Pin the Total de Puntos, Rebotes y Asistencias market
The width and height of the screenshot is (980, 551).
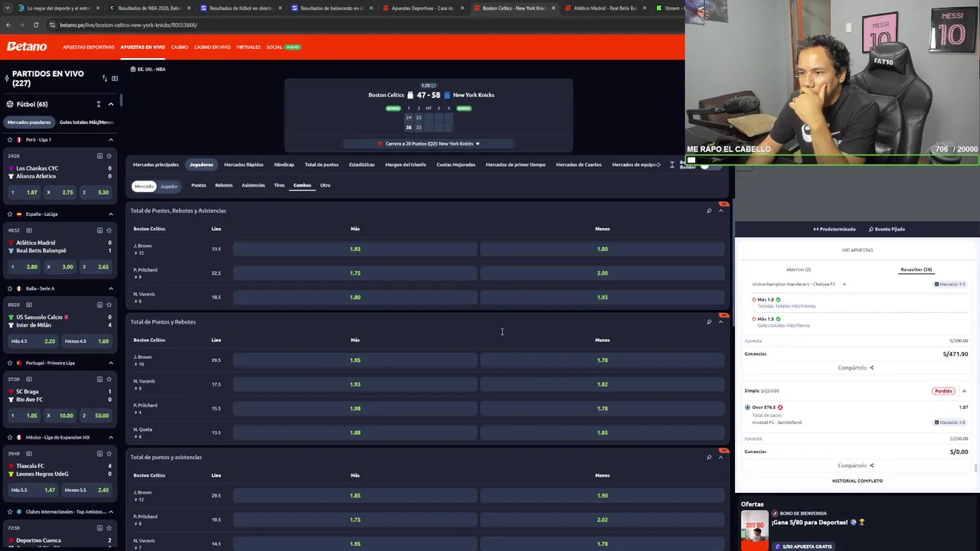pos(709,210)
